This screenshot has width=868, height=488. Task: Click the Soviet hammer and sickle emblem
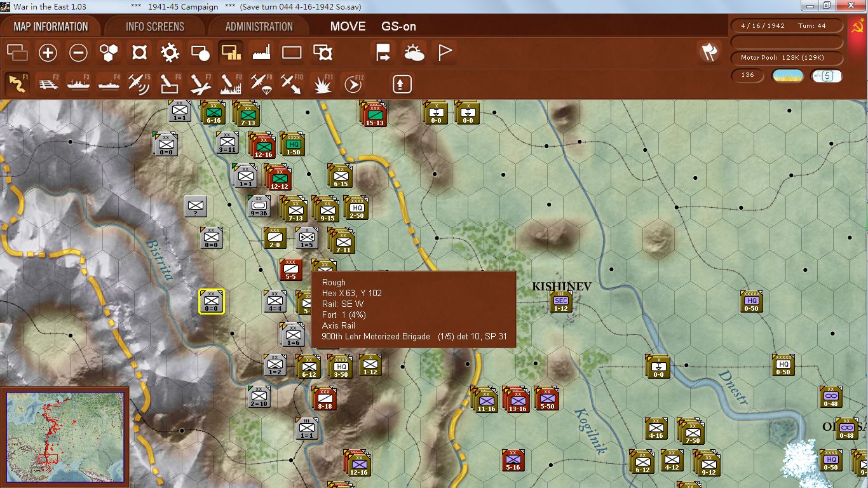pos(858,27)
